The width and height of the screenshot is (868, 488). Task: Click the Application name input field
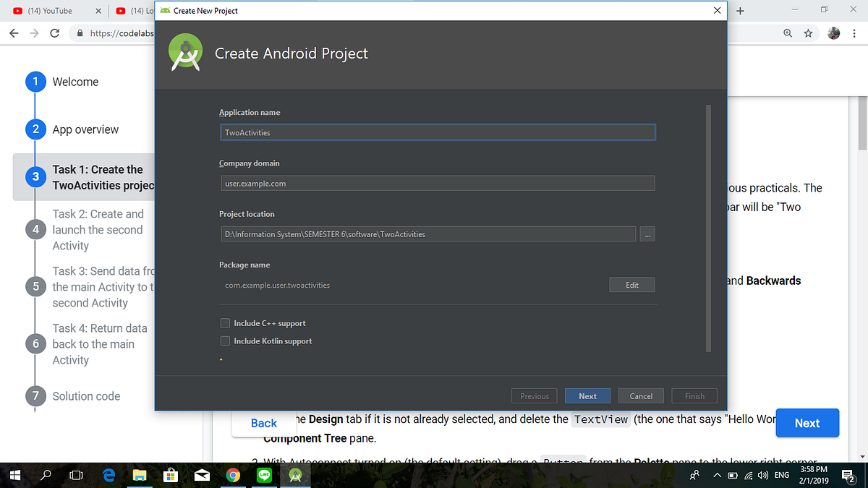437,132
